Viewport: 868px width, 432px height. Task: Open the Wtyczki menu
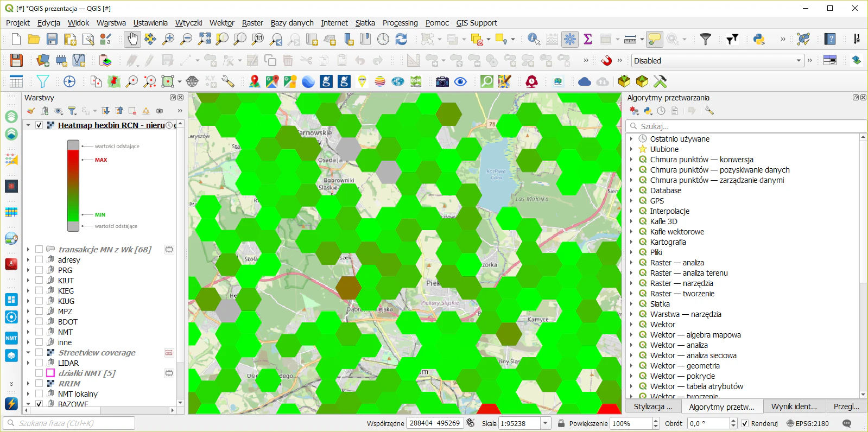(188, 23)
